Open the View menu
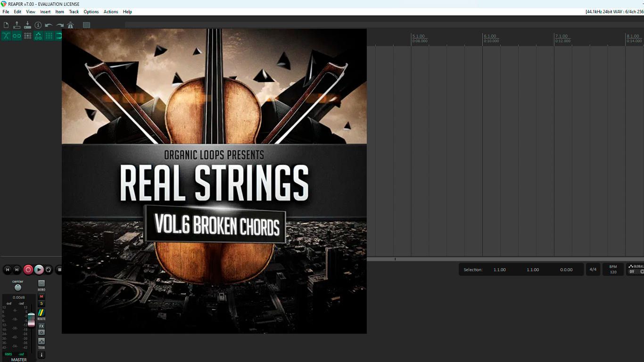Viewport: 644px width, 362px height. coord(31,12)
